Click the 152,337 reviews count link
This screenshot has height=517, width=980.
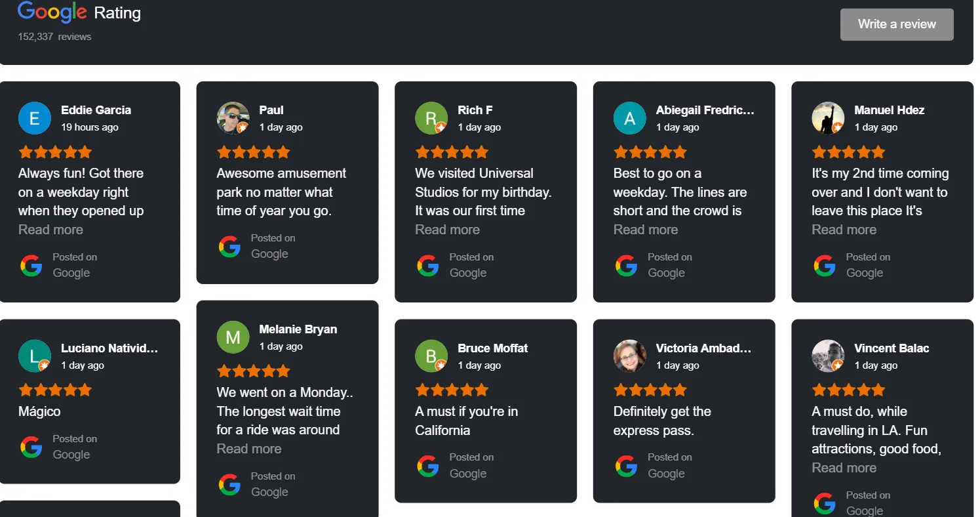pyautogui.click(x=54, y=37)
